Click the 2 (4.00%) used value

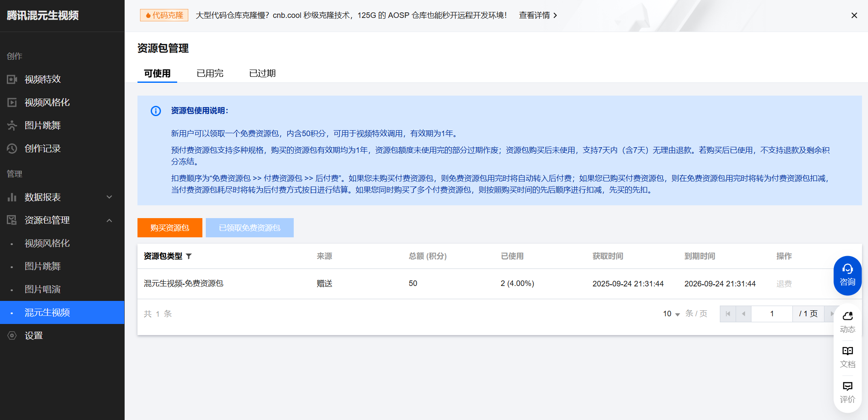517,283
